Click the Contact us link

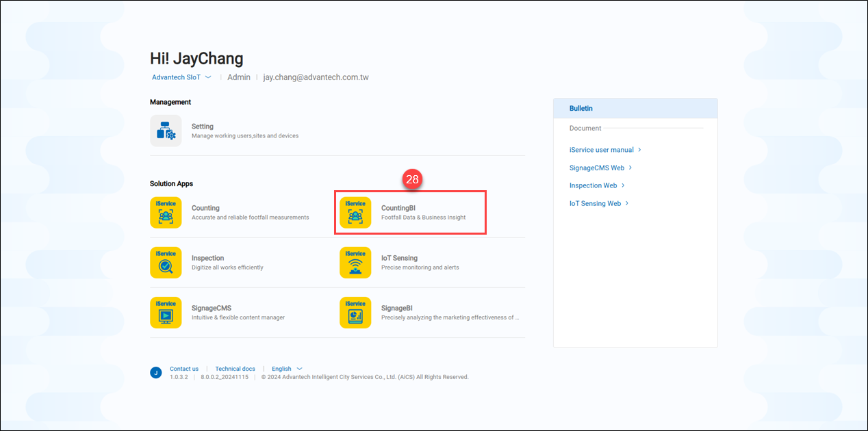point(184,369)
